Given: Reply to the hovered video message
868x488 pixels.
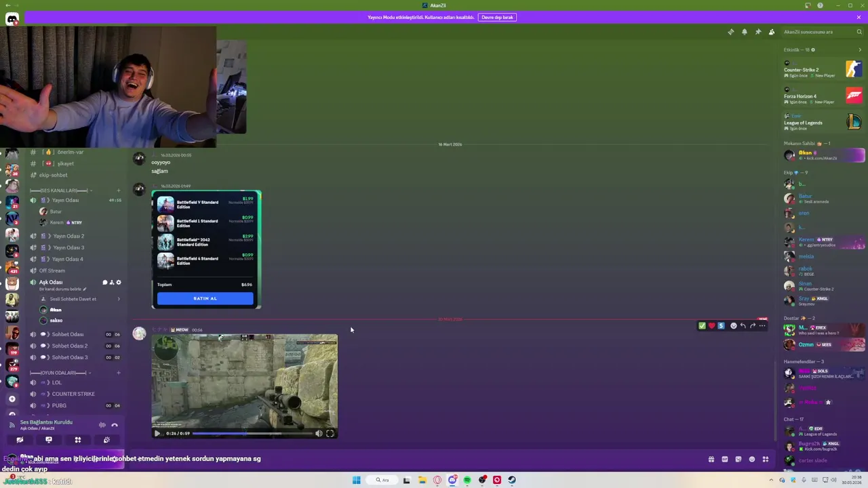Looking at the screenshot, I should pyautogui.click(x=743, y=326).
